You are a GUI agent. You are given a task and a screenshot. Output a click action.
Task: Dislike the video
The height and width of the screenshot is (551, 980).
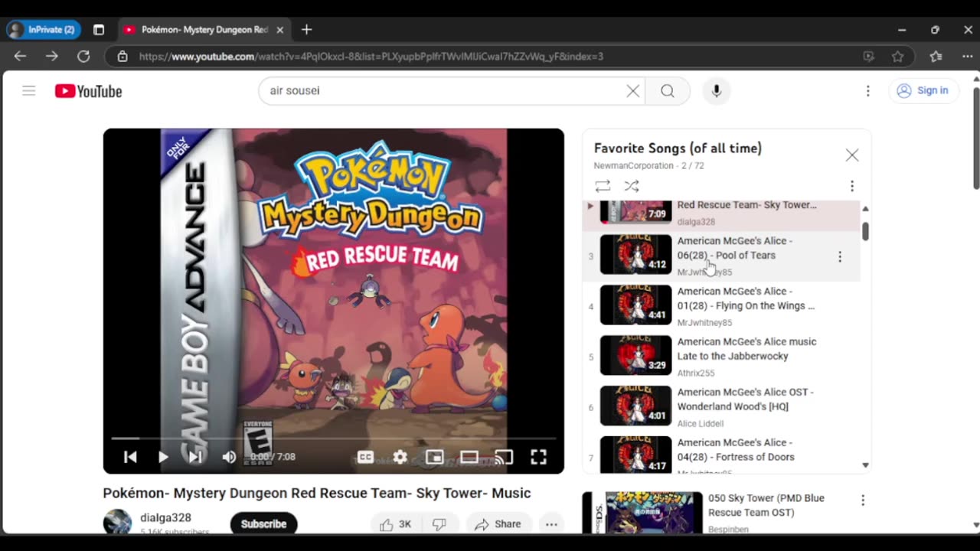(439, 524)
